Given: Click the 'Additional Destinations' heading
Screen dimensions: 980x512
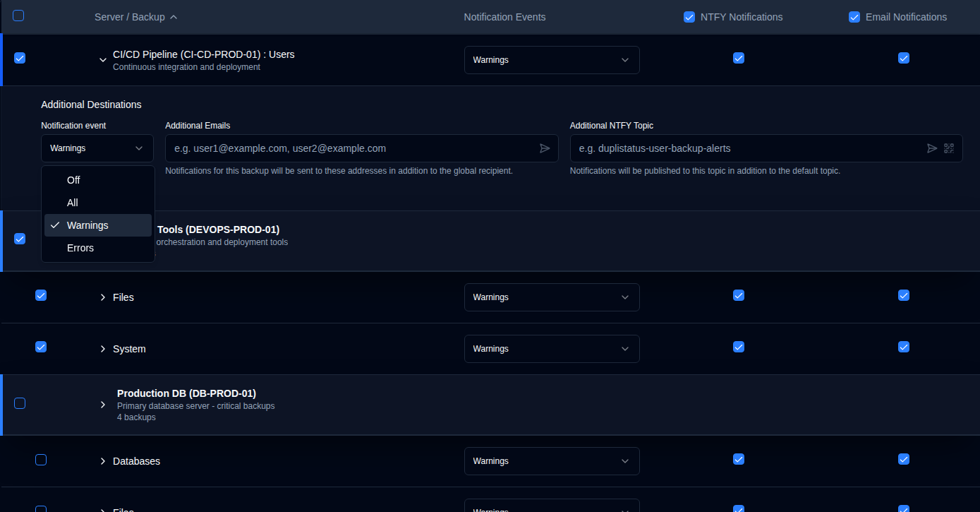Looking at the screenshot, I should [91, 105].
